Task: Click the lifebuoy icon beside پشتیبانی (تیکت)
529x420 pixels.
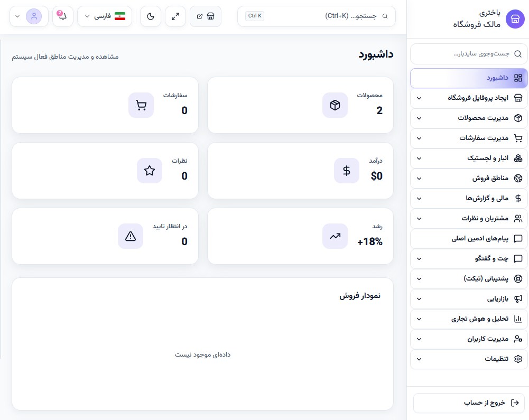Action: (x=518, y=278)
